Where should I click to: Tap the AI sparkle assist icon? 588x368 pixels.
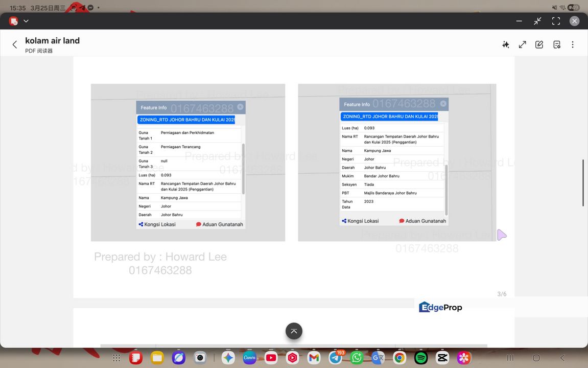tap(506, 44)
